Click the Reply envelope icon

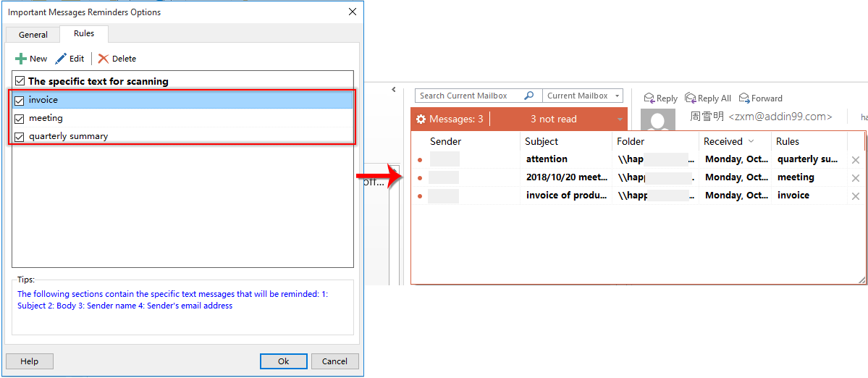649,98
